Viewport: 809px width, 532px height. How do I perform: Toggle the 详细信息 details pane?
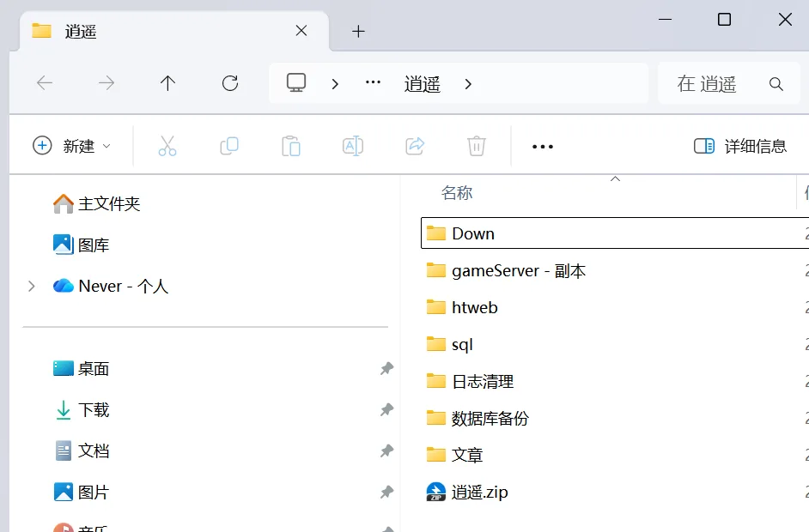[x=739, y=146]
